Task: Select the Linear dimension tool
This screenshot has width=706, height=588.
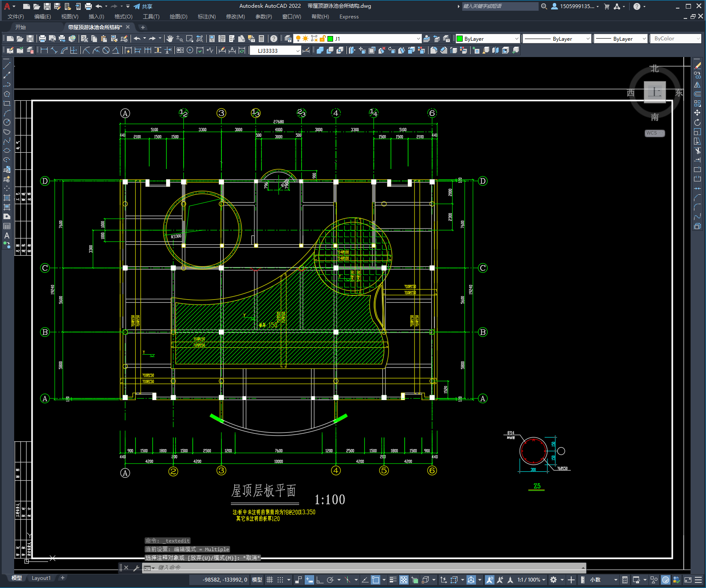Action: (x=44, y=50)
